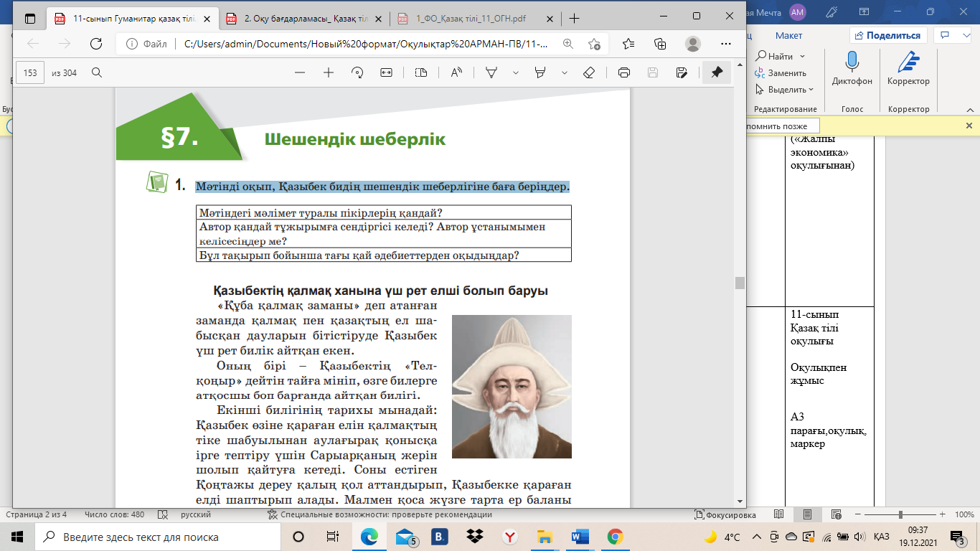This screenshot has width=980, height=551.
Task: Click the search magnifier in PDF toolbar
Action: (97, 72)
